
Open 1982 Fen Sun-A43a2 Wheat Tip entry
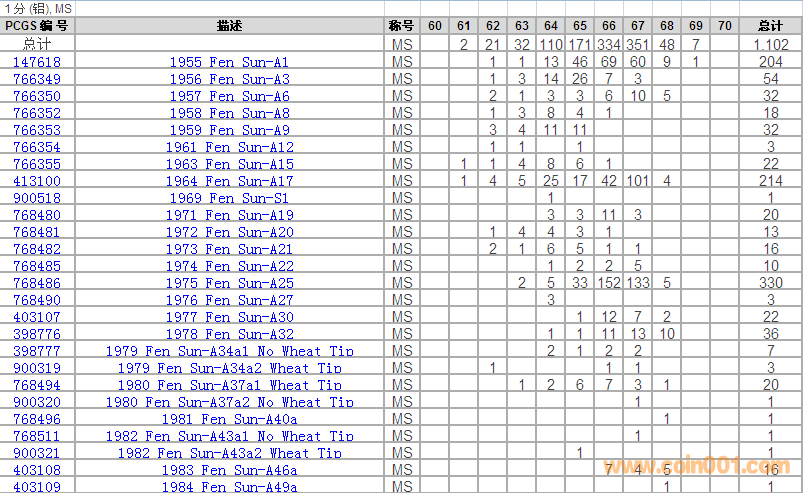pos(229,453)
